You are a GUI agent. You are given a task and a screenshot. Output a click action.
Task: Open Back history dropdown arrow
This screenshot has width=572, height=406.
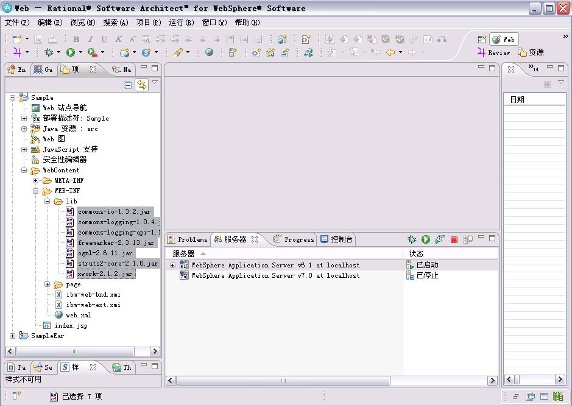tap(401, 53)
